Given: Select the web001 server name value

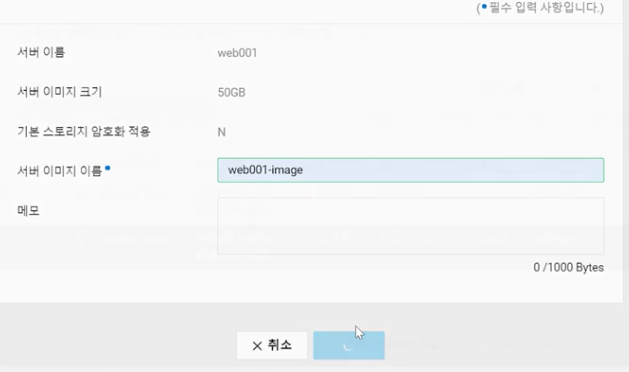Looking at the screenshot, I should pyautogui.click(x=237, y=53).
